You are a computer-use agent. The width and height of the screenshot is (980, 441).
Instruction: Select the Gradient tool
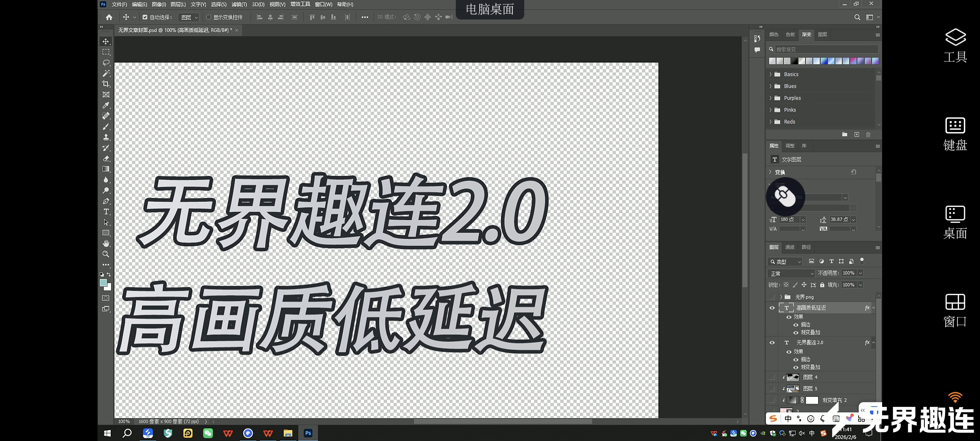tap(106, 169)
